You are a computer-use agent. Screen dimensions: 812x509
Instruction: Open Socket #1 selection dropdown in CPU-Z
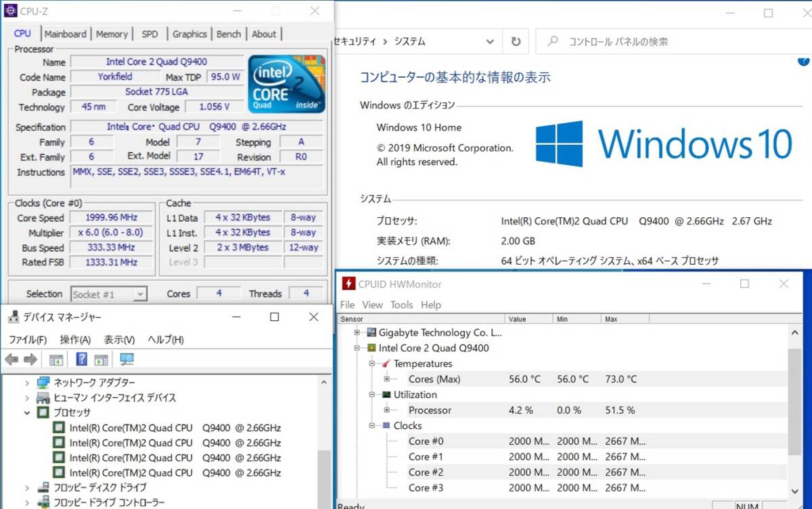141,294
